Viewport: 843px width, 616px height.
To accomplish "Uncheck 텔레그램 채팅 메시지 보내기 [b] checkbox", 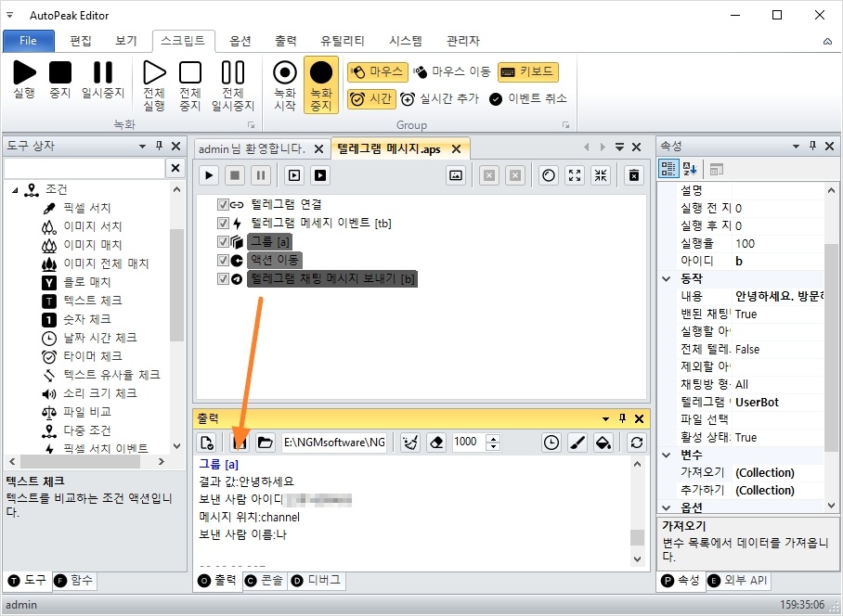I will 223,278.
